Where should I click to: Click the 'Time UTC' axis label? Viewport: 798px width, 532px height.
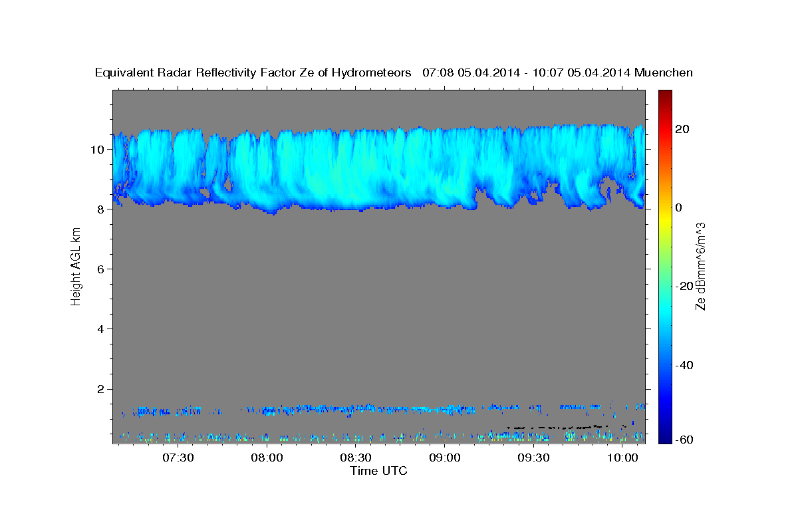point(378,471)
